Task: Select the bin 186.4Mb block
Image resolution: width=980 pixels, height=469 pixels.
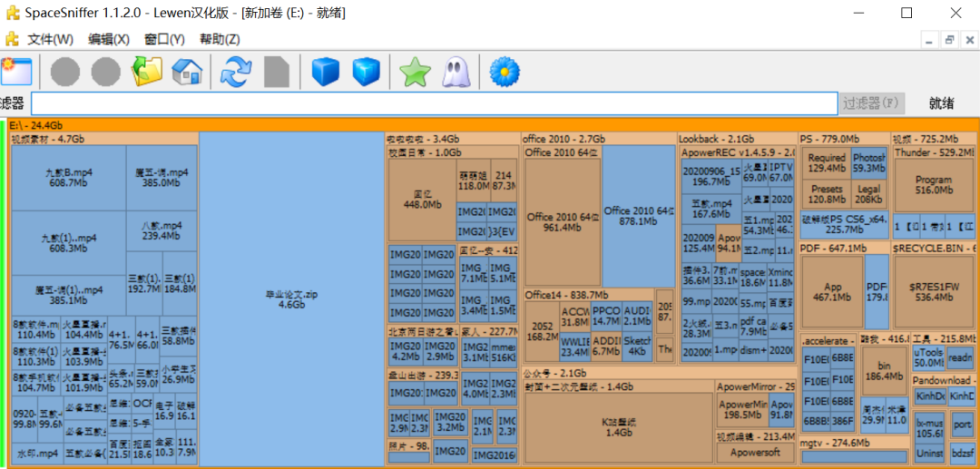Action: [884, 371]
